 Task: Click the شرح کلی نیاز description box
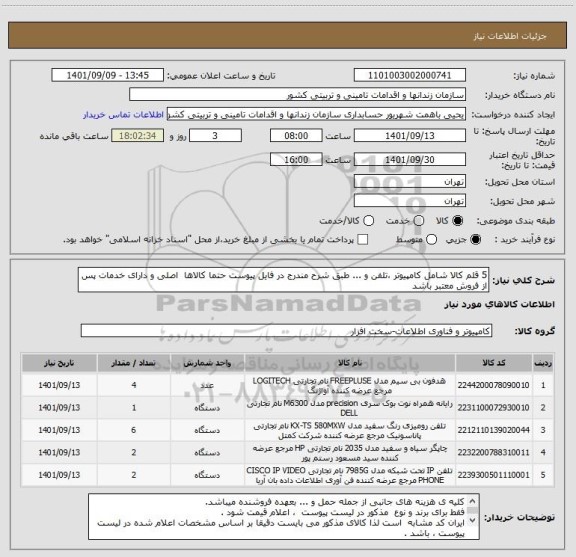pyautogui.click(x=284, y=280)
